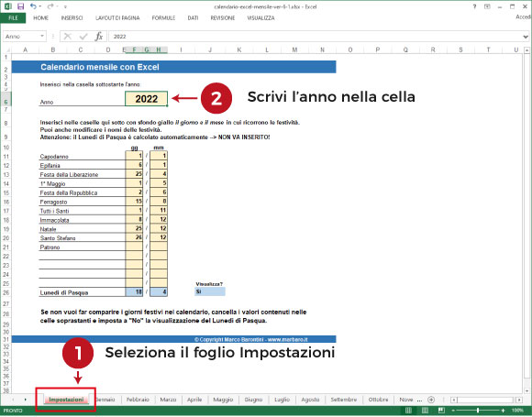This screenshot has width=532, height=417.
Task: Select the Natale day cell 25
Action: [134, 228]
